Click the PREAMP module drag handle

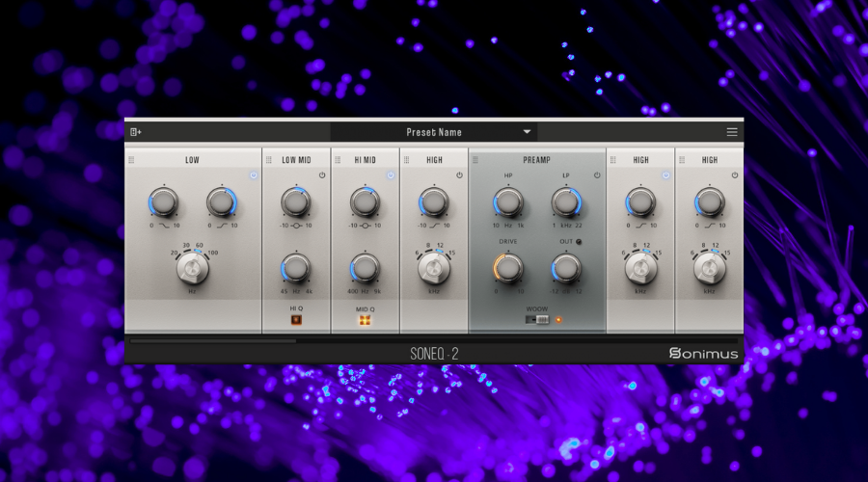coord(475,160)
